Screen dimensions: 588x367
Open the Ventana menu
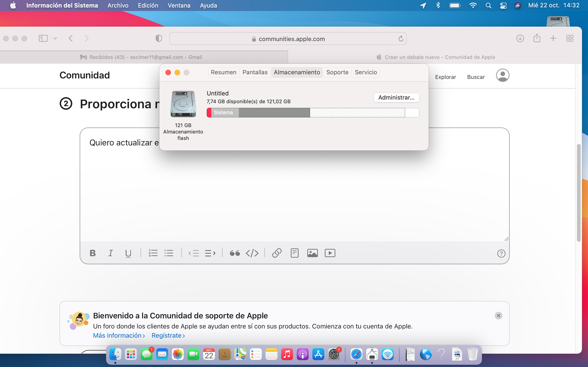179,5
